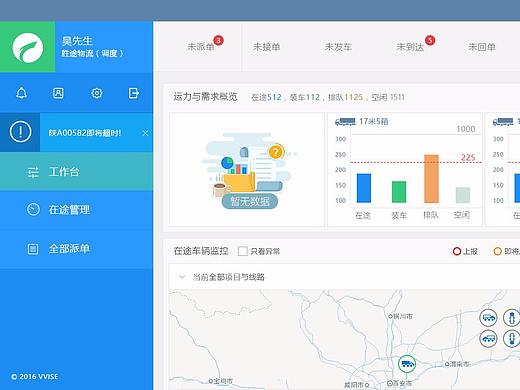Enable the 只看异常 checkbox

click(x=243, y=251)
